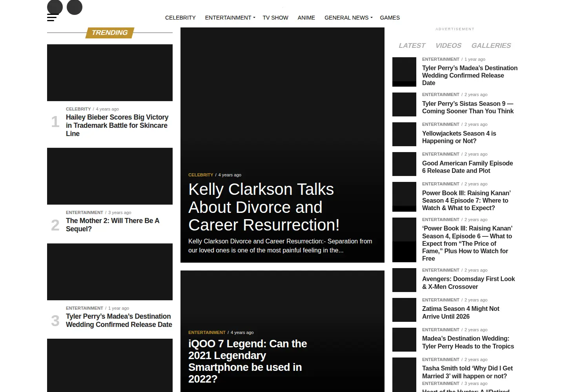Open the thumbnail above The Mother 2 story
This screenshot has height=392, width=565.
click(110, 176)
